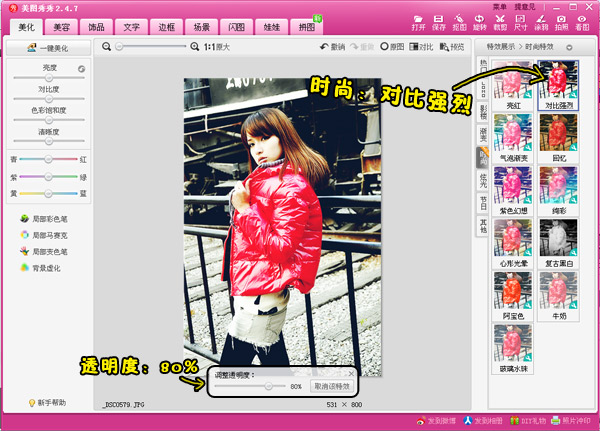Select the 背景虚化 background blur tool
The width and height of the screenshot is (600, 431).
41,268
